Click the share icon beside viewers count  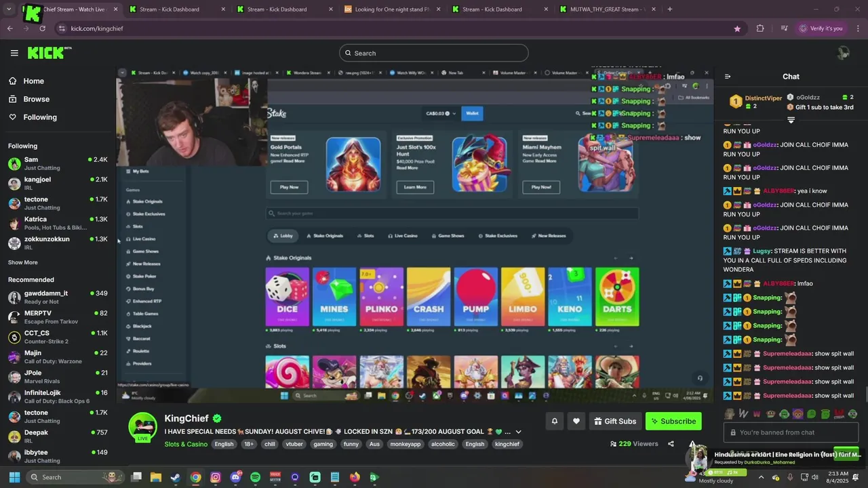pos(671,444)
